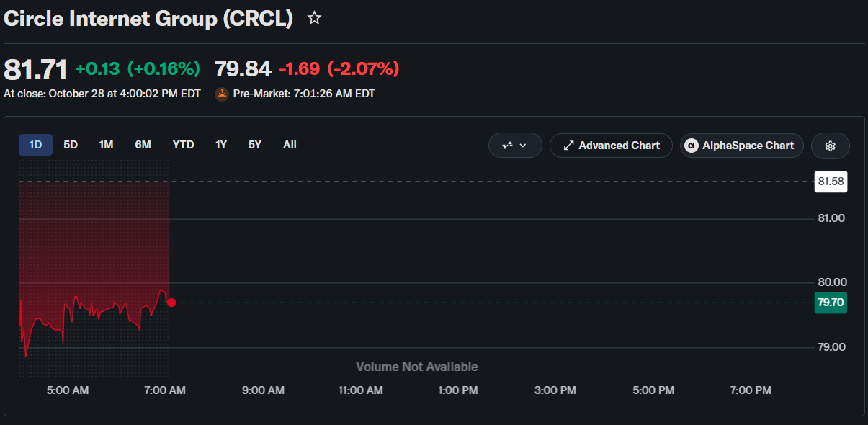868x425 pixels.
Task: Open the Advanced Chart
Action: [x=611, y=146]
